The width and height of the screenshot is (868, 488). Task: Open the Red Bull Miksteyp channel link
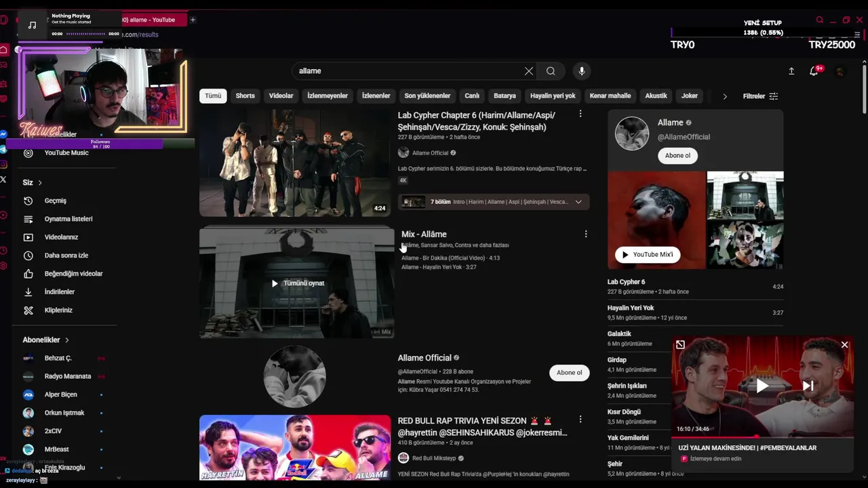click(x=434, y=458)
